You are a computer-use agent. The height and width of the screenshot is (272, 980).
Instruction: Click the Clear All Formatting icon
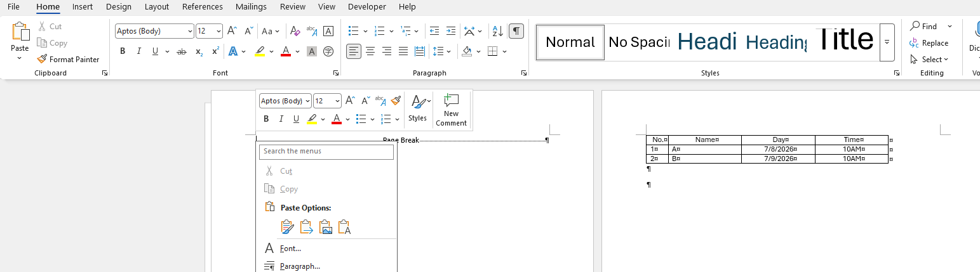[295, 31]
